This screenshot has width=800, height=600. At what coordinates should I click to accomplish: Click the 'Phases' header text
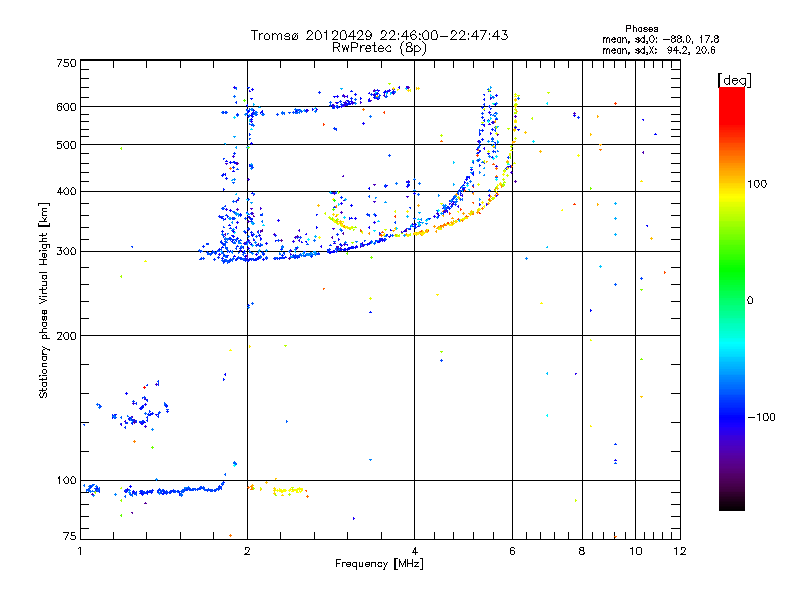point(641,29)
